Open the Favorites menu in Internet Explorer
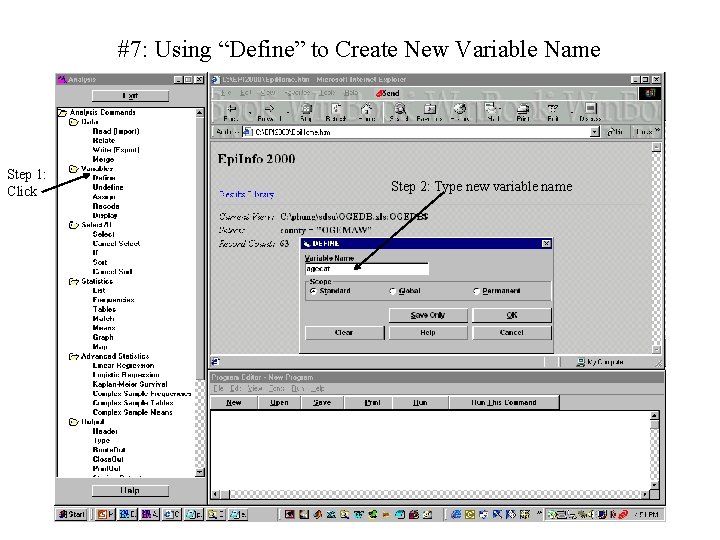The width and height of the screenshot is (720, 540). 298,93
